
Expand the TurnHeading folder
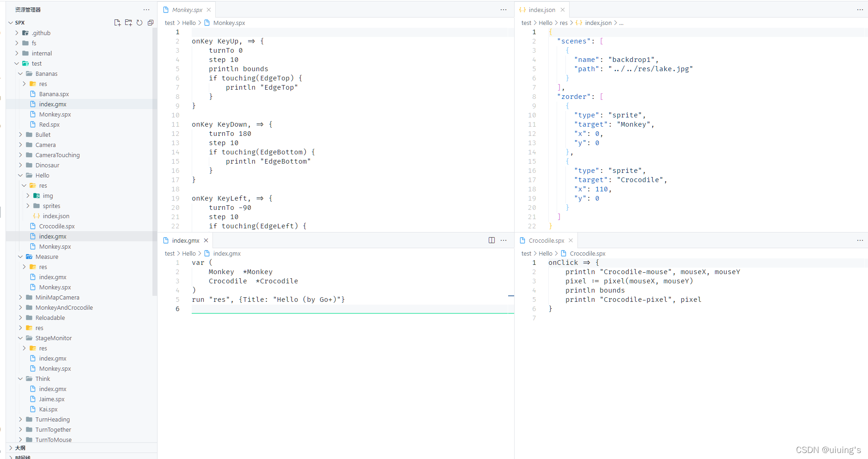click(x=21, y=419)
